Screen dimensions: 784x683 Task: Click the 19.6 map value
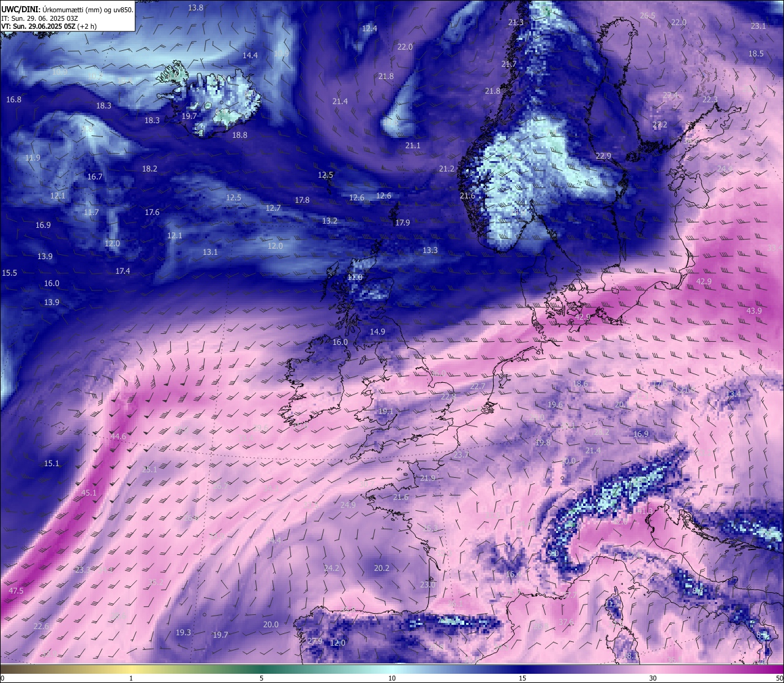[x=555, y=405]
